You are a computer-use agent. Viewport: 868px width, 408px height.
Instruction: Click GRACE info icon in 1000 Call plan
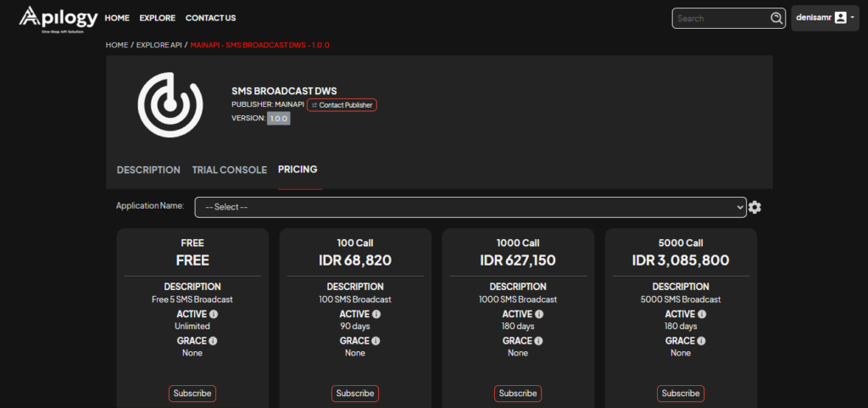tap(538, 341)
